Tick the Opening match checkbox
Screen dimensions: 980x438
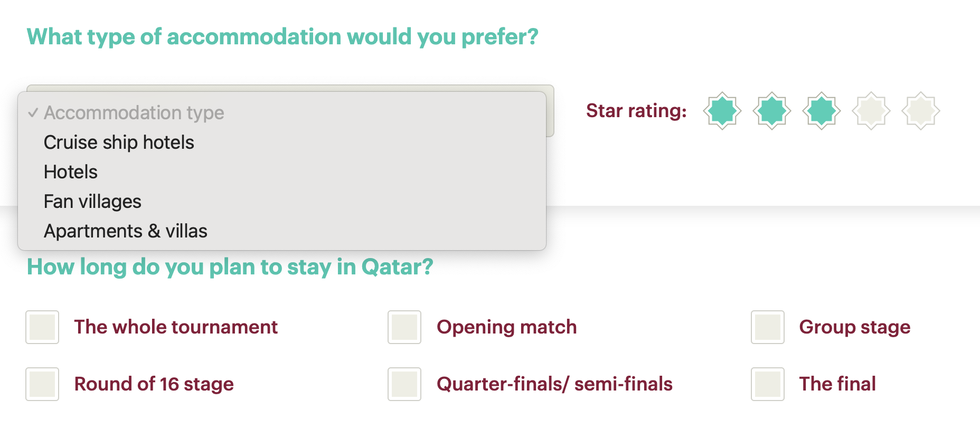pos(404,327)
